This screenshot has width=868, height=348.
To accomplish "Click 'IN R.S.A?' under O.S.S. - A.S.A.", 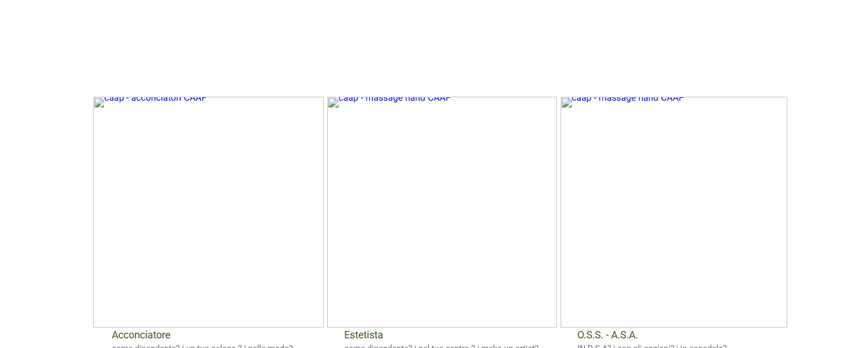I will point(594,346).
